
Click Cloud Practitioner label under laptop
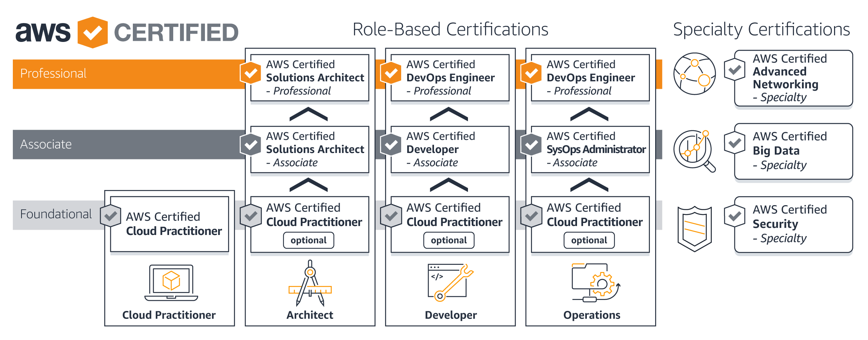pos(169,315)
